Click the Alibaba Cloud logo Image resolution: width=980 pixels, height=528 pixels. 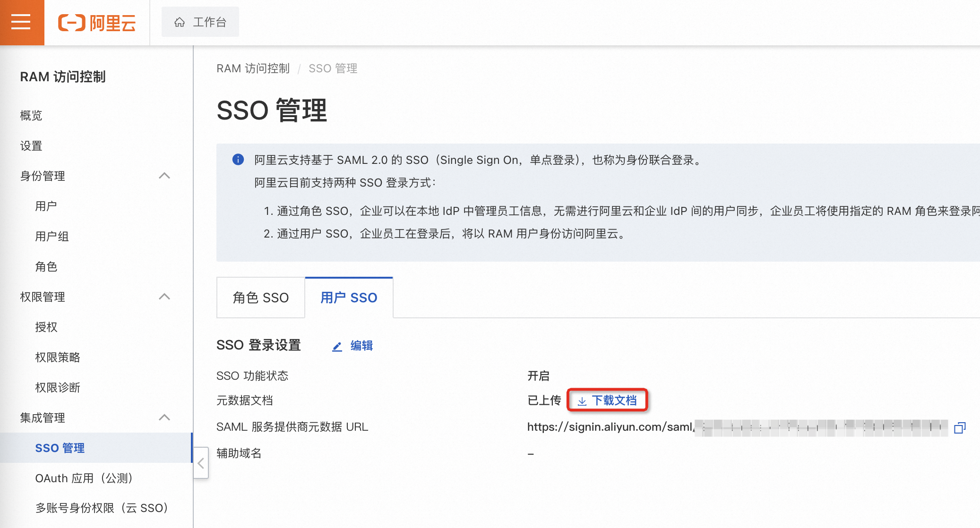point(97,23)
